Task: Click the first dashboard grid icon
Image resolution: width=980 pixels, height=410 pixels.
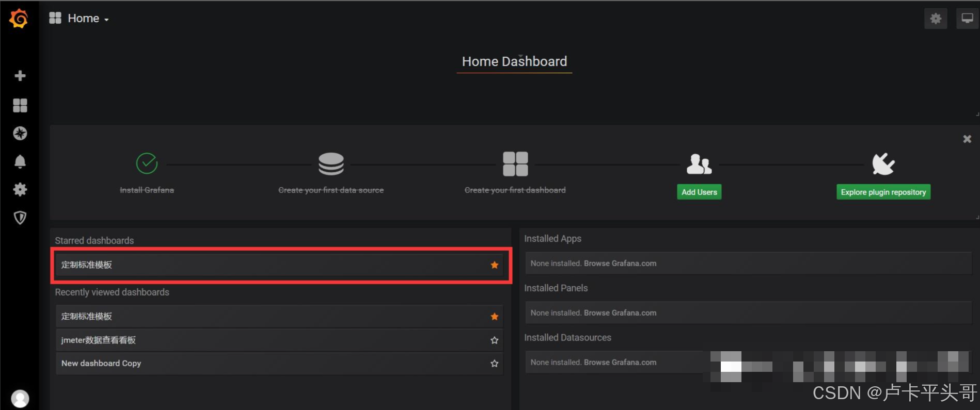Action: (x=515, y=164)
